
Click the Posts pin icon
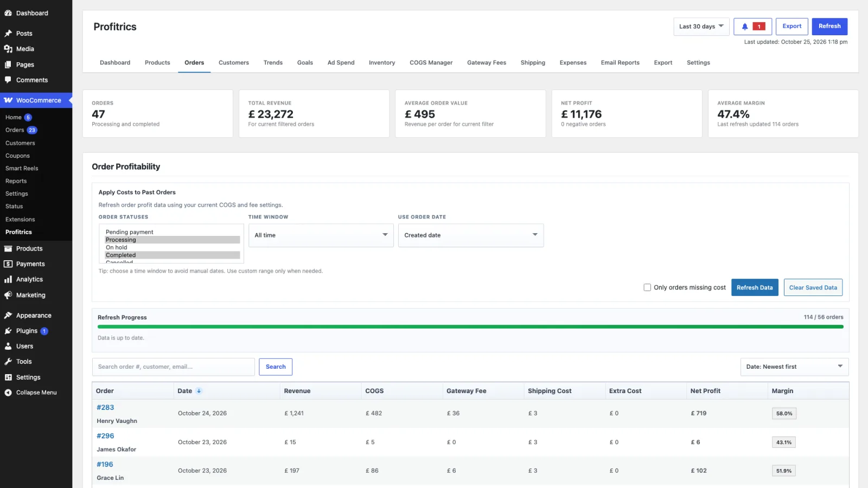tap(8, 33)
